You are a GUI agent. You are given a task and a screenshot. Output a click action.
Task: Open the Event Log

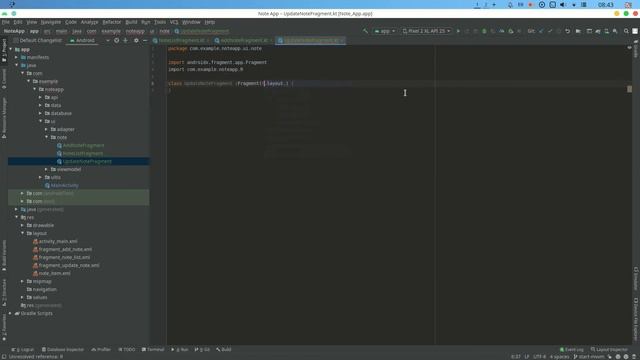pyautogui.click(x=571, y=349)
